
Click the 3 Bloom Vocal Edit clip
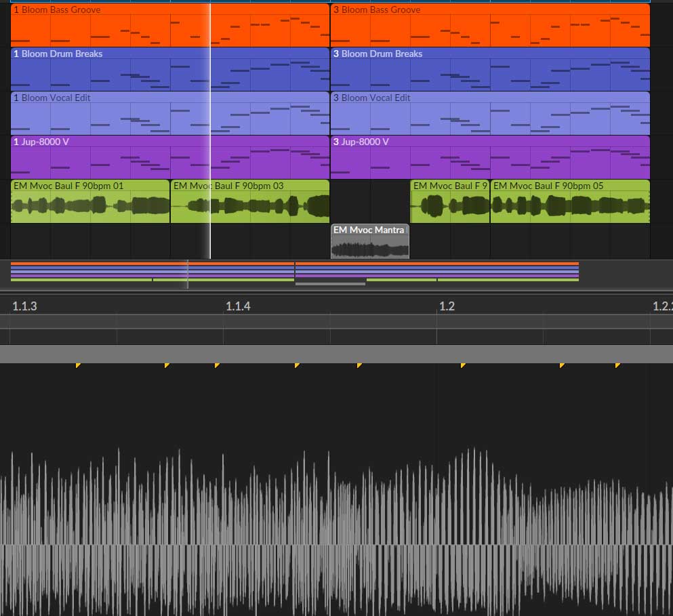(x=489, y=115)
